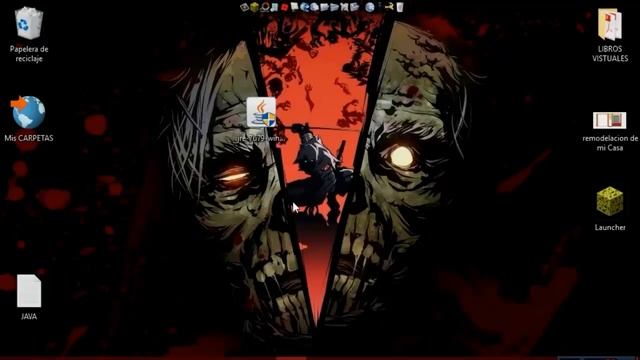Select the JAVA file on the desktop
Image resolution: width=640 pixels, height=360 pixels.
click(x=29, y=297)
